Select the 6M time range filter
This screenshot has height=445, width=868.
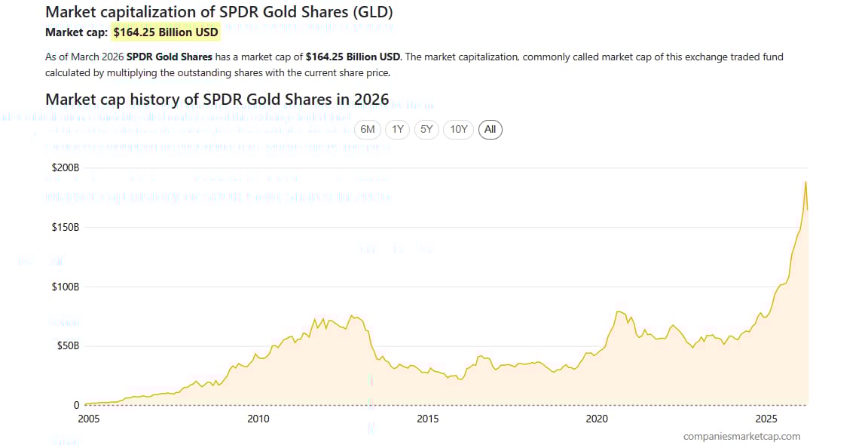point(367,129)
